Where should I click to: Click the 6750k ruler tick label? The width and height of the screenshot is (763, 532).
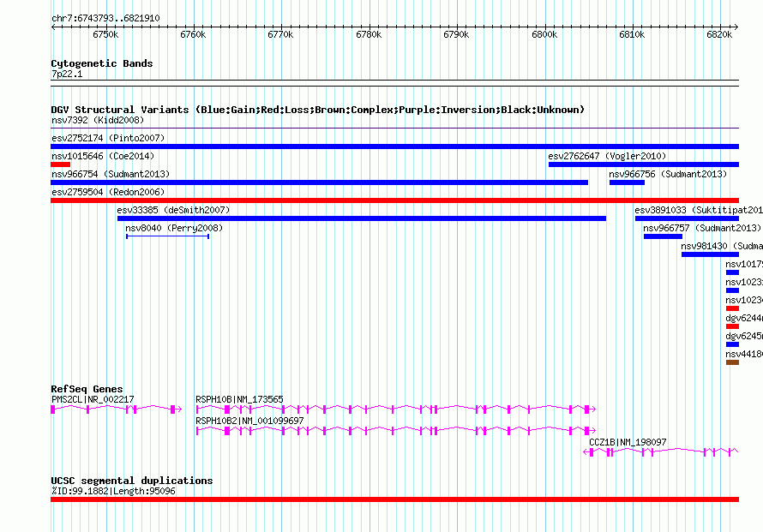(x=105, y=34)
